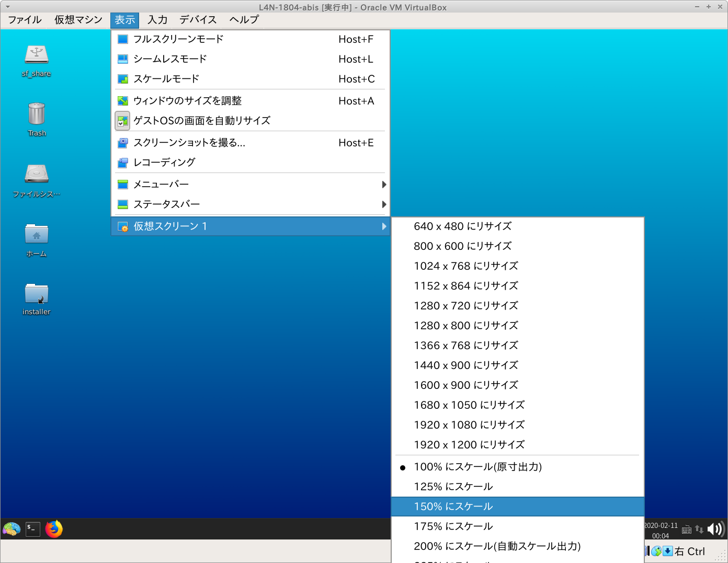Select the Seamless mode icon (シームレスモード)
Viewport: 728px width, 563px height.
123,59
